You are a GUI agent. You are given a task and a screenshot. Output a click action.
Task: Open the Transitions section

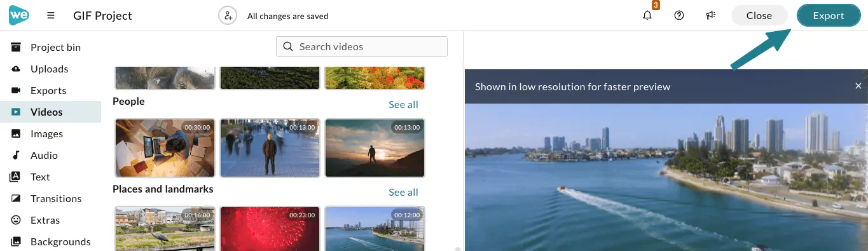point(50,198)
